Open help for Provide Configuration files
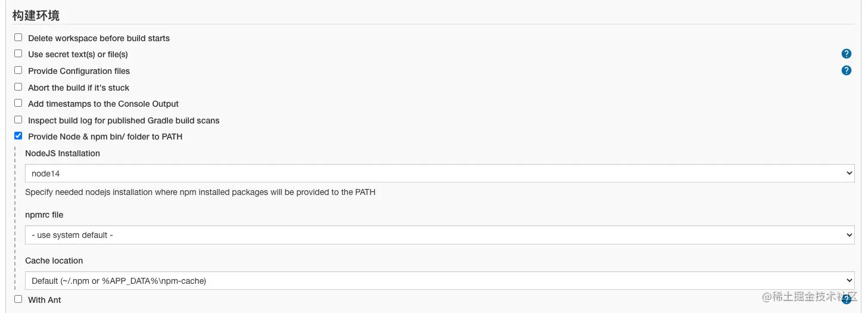868x313 pixels. click(846, 70)
